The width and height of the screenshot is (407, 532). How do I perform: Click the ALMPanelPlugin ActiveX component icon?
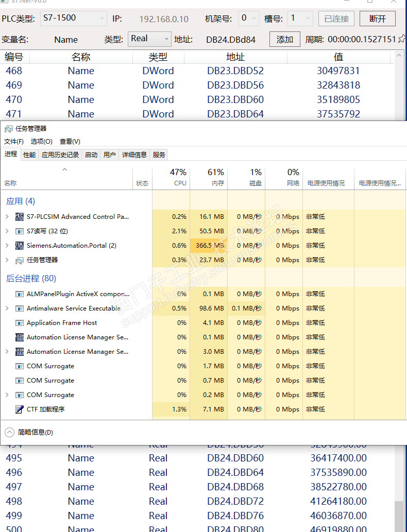click(x=20, y=294)
